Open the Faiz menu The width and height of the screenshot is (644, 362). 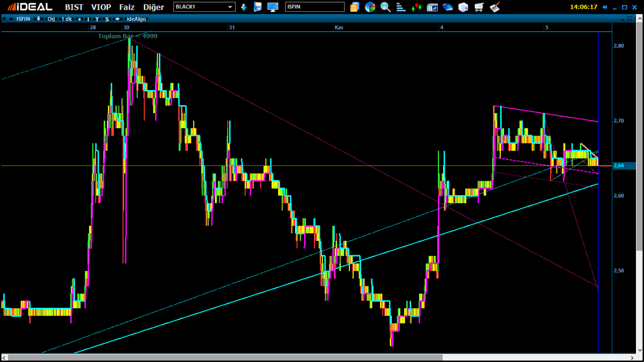point(127,7)
